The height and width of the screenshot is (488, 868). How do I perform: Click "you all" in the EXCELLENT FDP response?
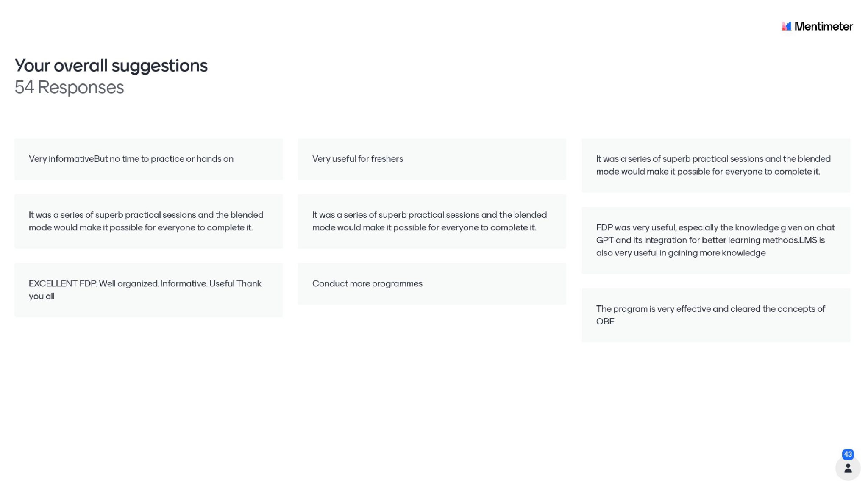(42, 296)
